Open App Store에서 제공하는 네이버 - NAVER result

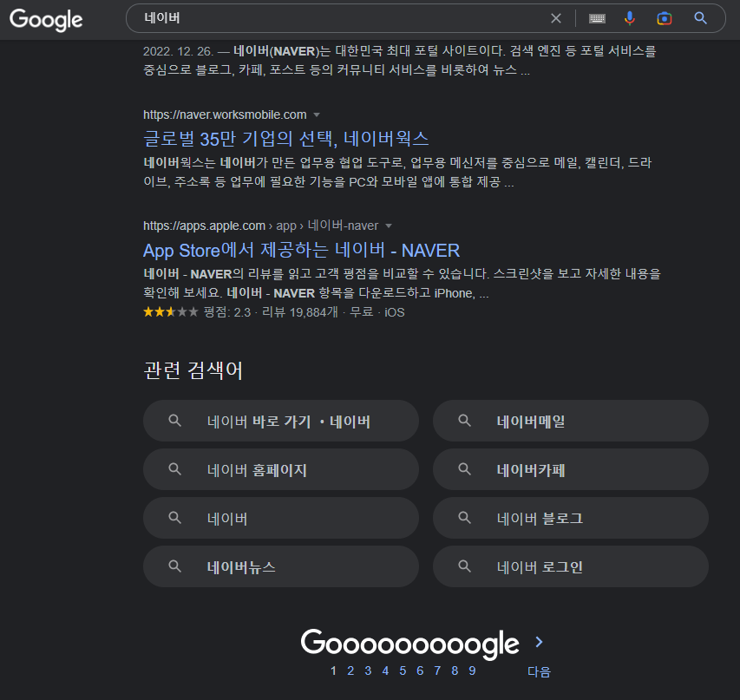(x=301, y=250)
